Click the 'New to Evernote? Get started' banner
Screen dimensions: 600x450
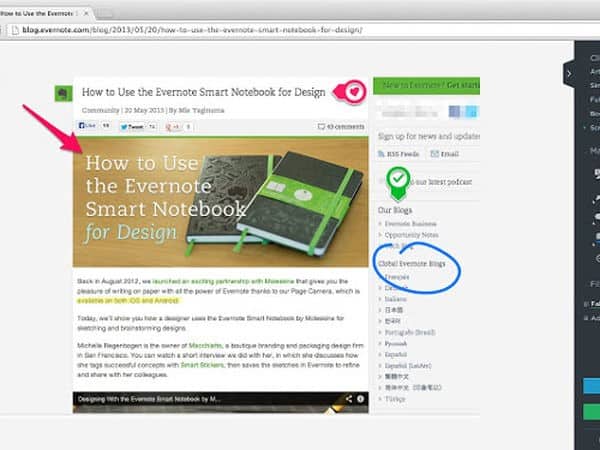click(427, 85)
